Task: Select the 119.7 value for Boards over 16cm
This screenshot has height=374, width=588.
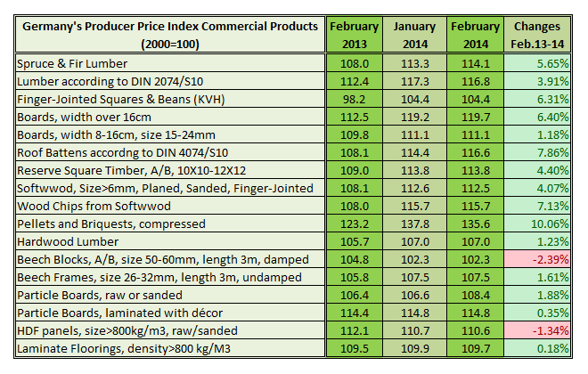Action: (475, 118)
